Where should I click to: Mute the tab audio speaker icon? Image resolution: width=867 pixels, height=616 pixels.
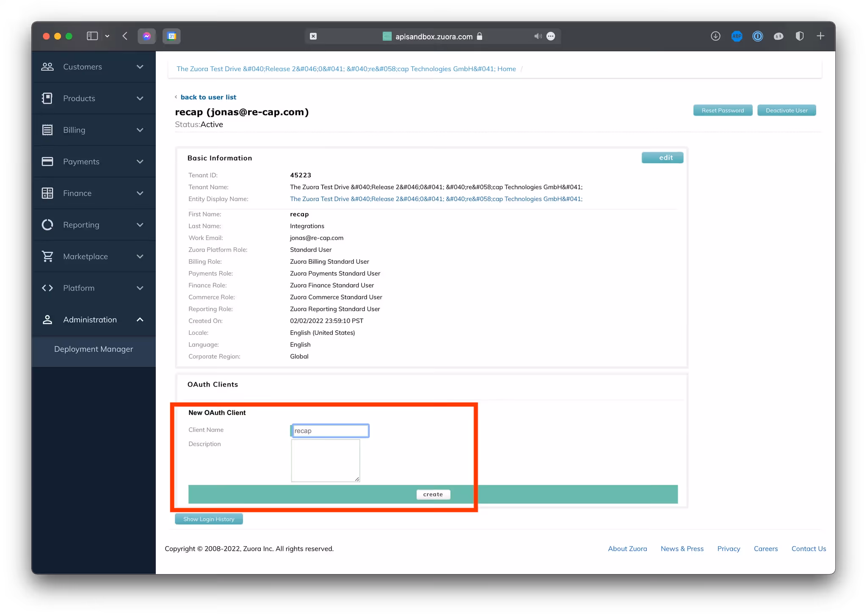(x=538, y=36)
